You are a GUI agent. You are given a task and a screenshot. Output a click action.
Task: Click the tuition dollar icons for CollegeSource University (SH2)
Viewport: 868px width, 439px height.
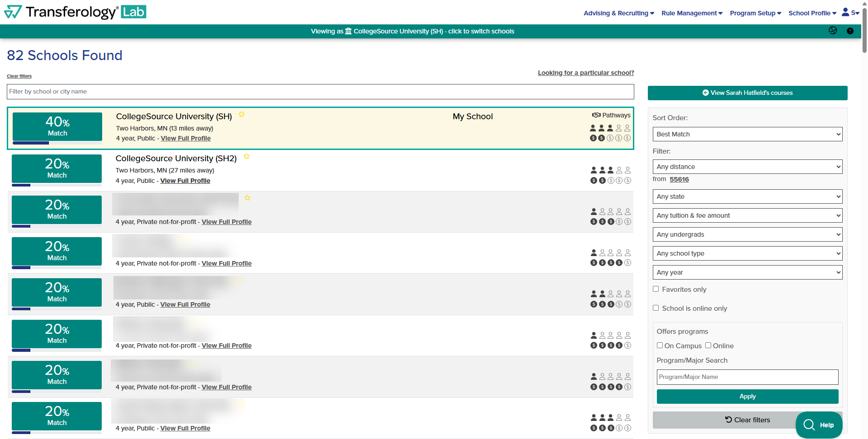[610, 181]
